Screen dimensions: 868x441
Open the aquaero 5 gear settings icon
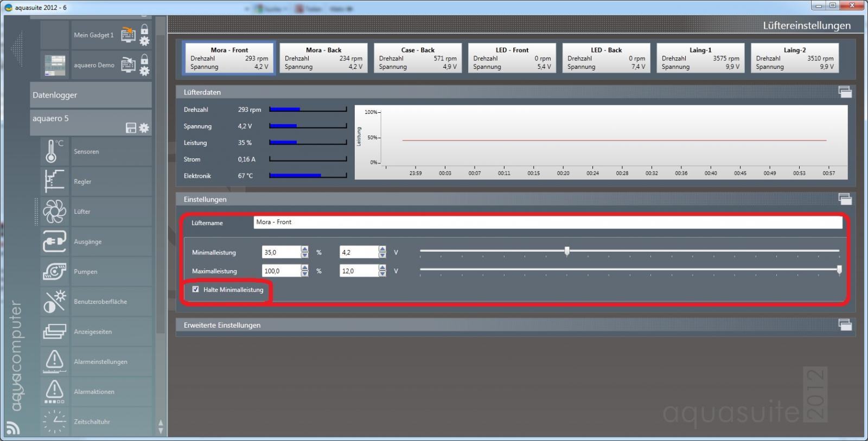[x=144, y=128]
